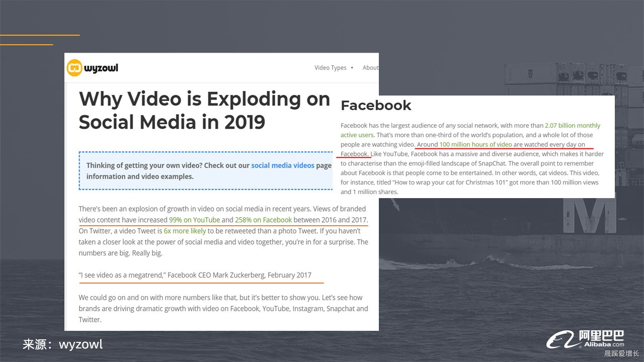This screenshot has width=644, height=362.
Task: Open the 258% on Facebook link
Action: point(263,220)
